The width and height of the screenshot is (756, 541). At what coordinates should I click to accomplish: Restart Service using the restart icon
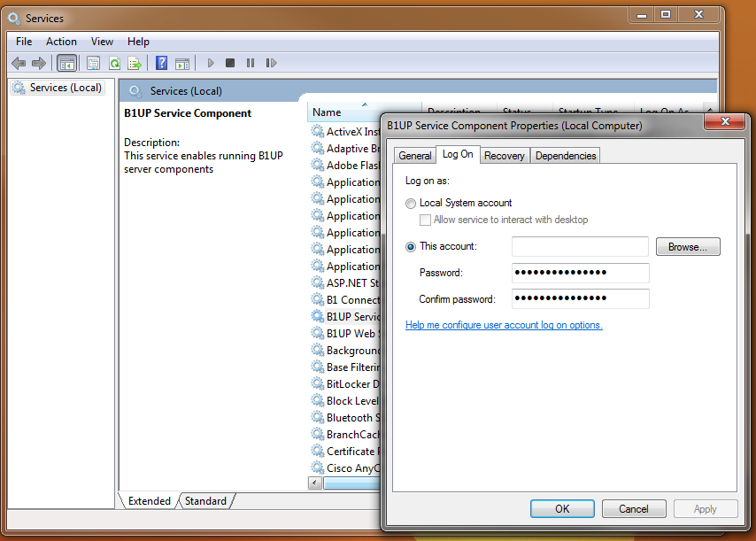(x=271, y=63)
